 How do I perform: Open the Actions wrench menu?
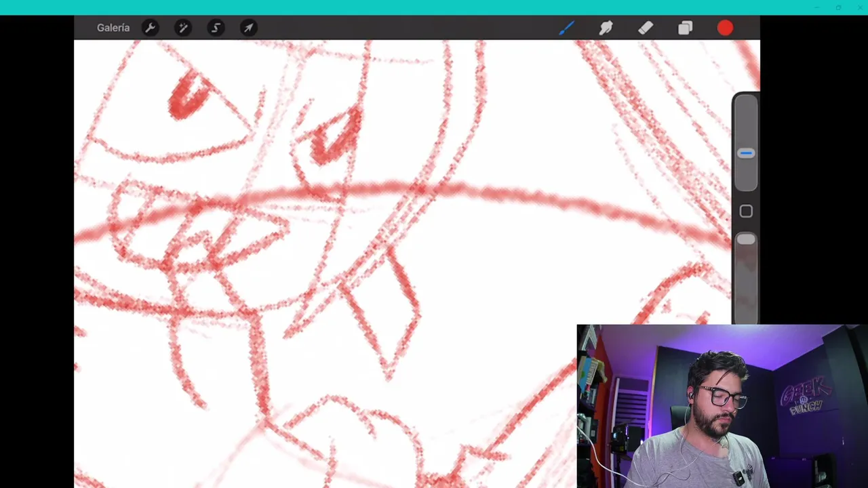(150, 28)
